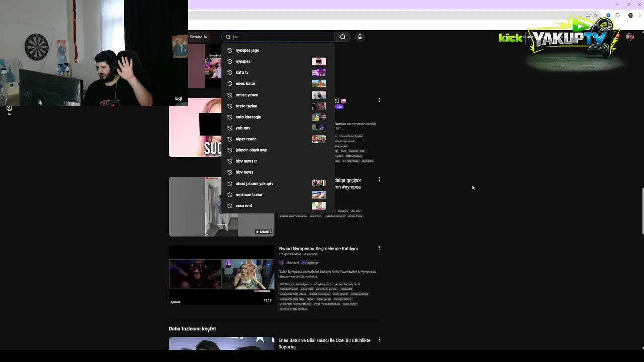
Task: Pick the 'testo taylan' suggestion
Action: (278, 106)
